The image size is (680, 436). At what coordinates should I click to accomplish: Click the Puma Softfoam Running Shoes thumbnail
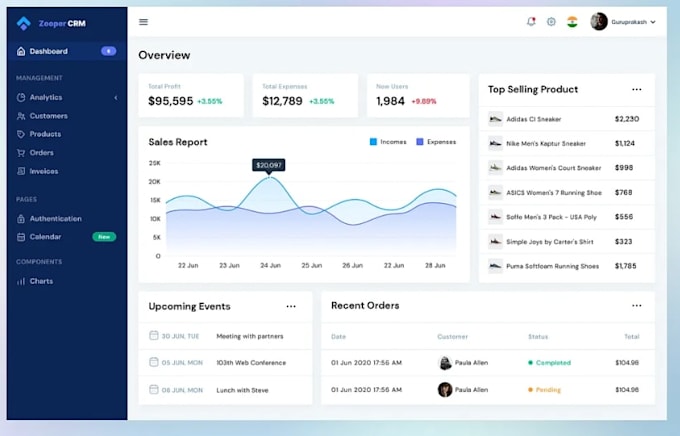(495, 266)
